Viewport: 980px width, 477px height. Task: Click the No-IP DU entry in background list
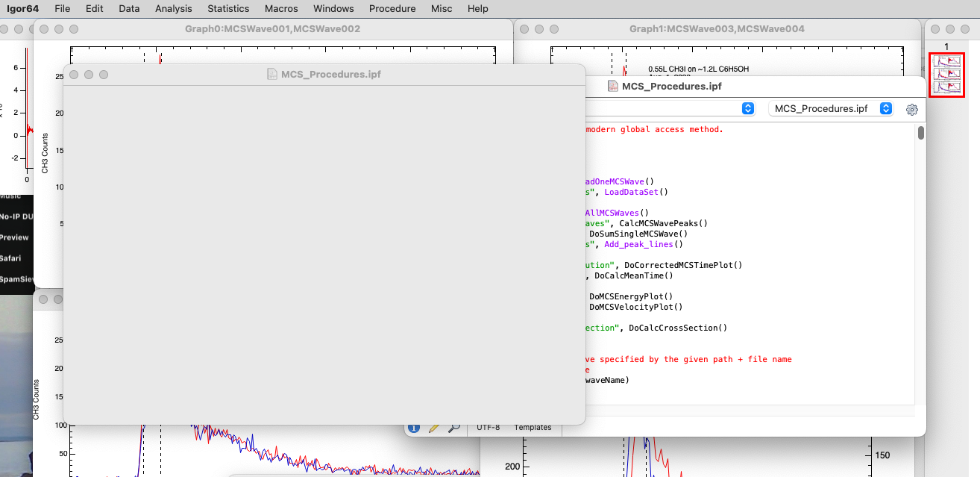point(16,216)
